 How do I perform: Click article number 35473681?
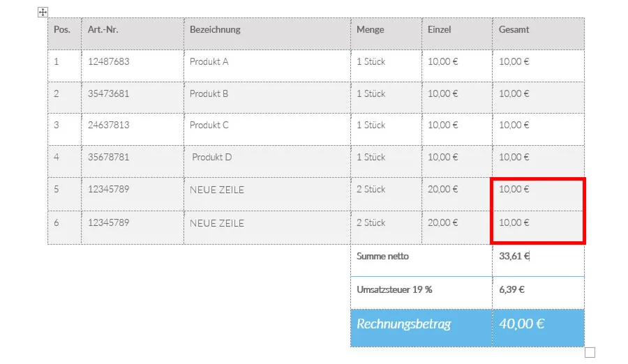[109, 93]
